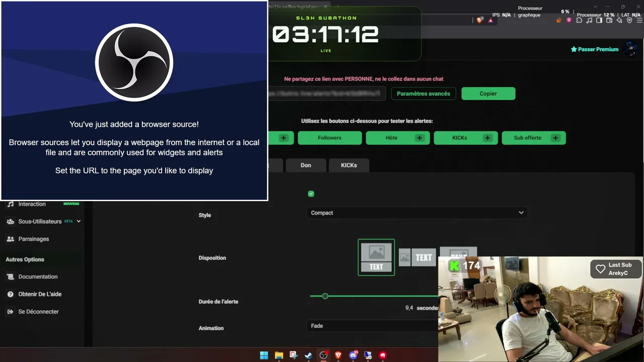Open the browser tab search chevron

point(596,7)
